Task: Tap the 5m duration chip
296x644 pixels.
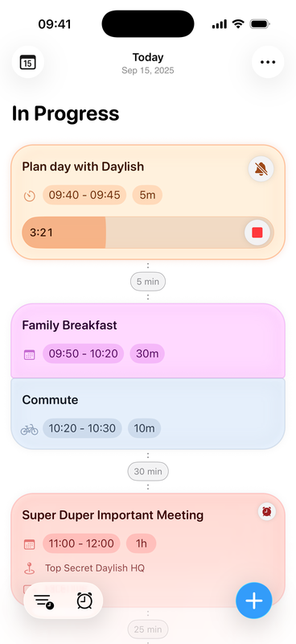Action: 147,195
